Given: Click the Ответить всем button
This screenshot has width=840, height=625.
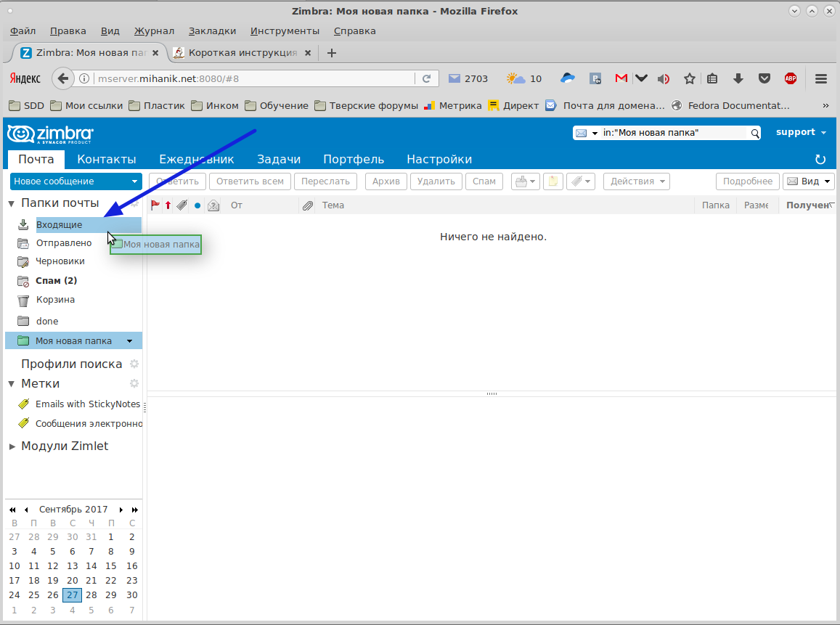Looking at the screenshot, I should (x=250, y=181).
